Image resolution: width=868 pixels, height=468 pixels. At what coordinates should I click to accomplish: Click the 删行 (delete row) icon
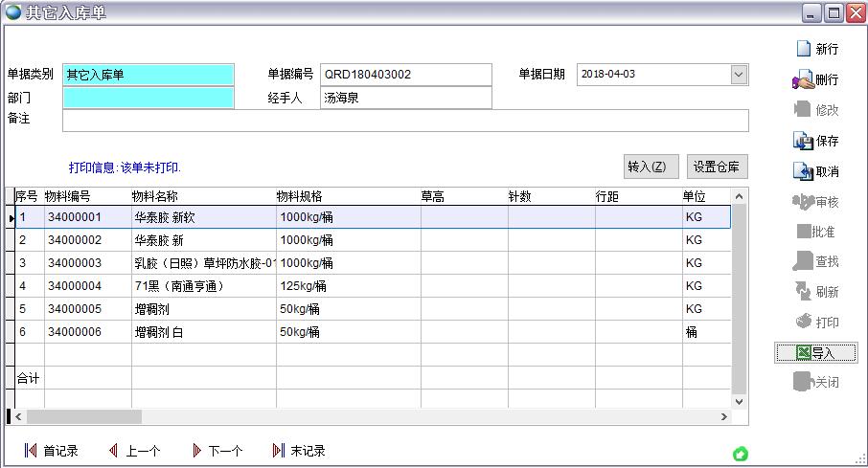click(803, 79)
